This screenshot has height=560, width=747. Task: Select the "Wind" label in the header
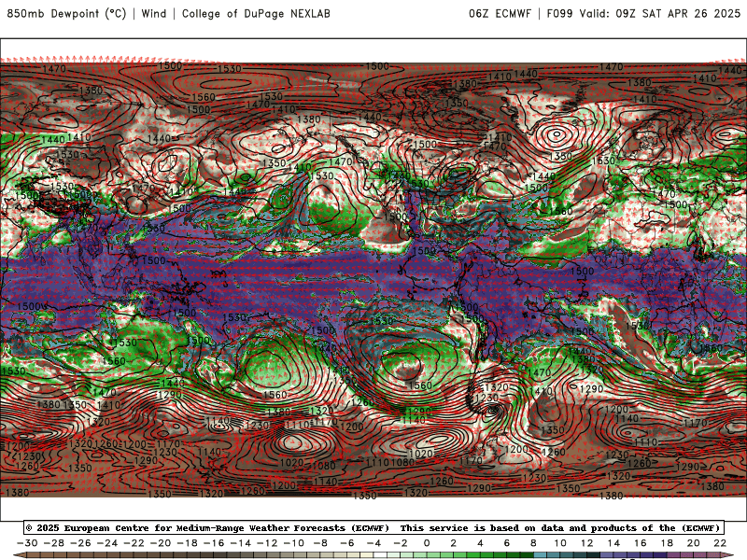coord(154,14)
